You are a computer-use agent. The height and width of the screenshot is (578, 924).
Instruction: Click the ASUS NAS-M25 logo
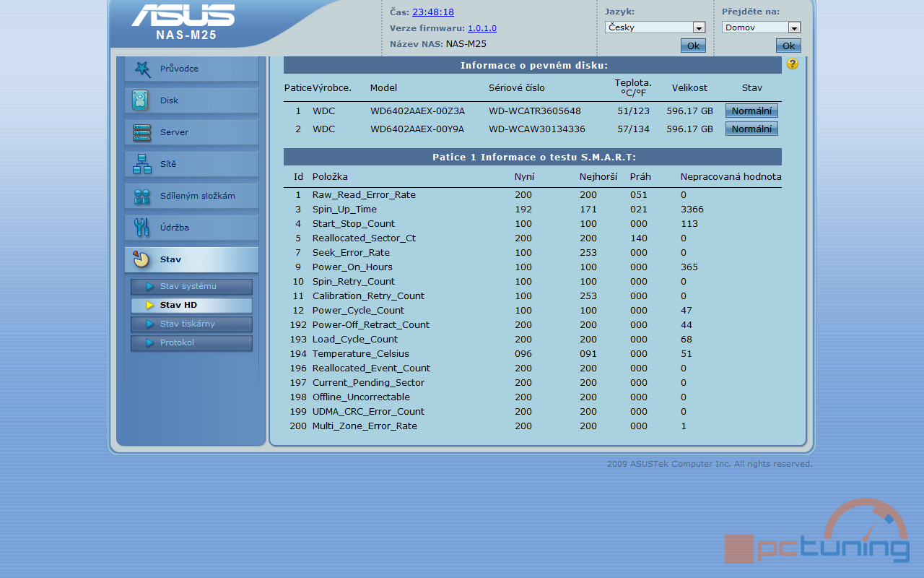coord(183,22)
